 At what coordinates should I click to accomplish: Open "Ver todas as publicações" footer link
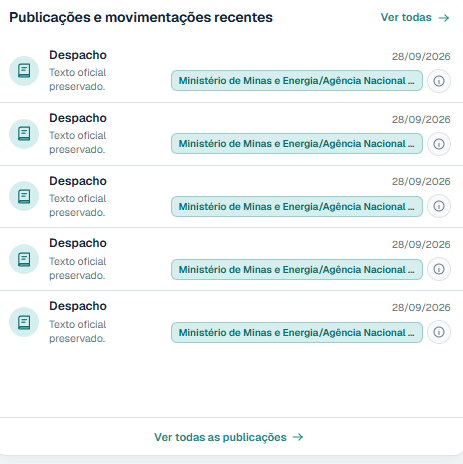[x=229, y=437]
